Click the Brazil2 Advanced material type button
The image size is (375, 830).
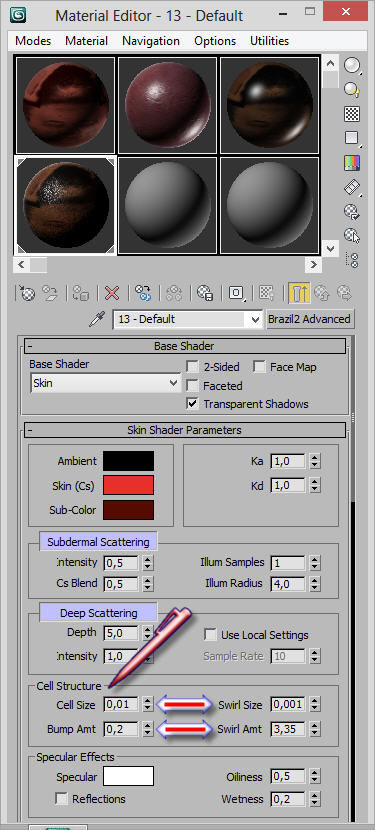[309, 319]
